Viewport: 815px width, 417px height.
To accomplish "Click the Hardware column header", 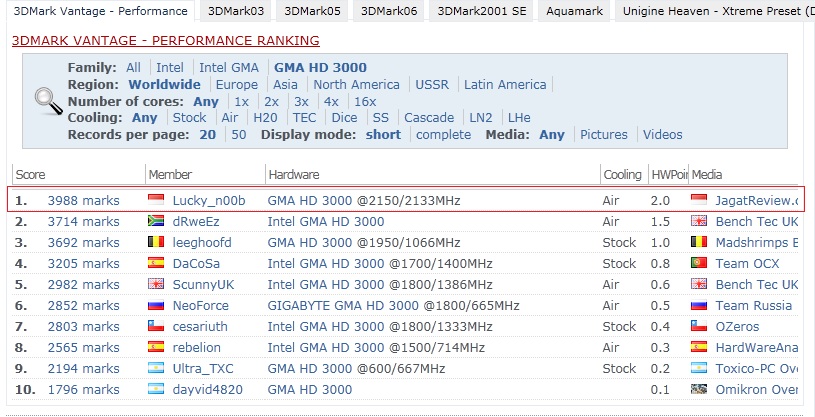I will tap(293, 175).
